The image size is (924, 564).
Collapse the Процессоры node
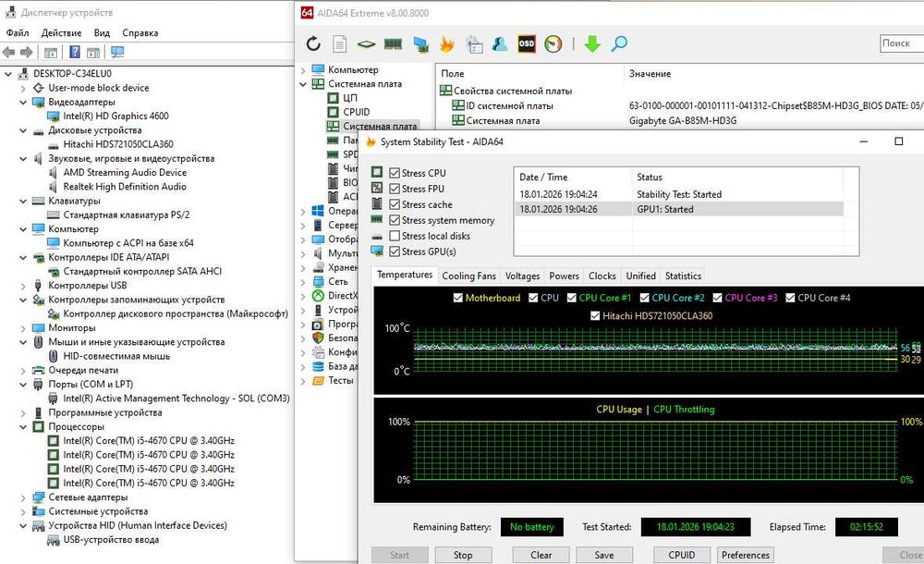tap(23, 426)
